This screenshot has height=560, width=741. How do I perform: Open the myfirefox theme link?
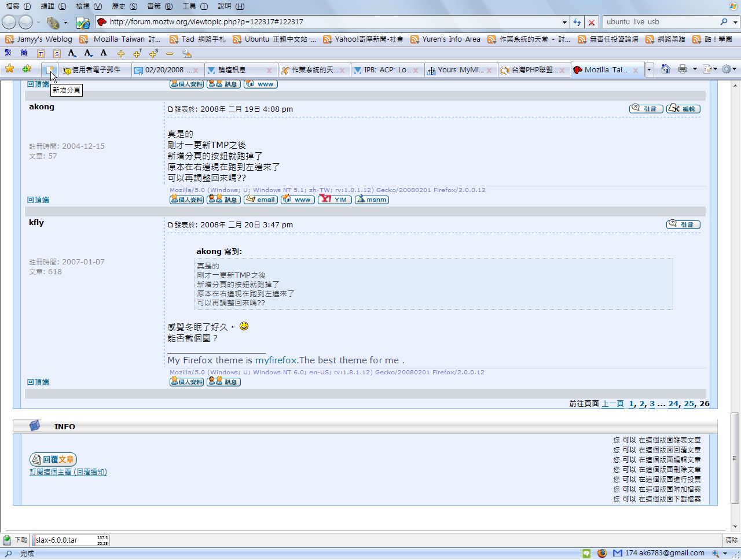[x=276, y=360]
